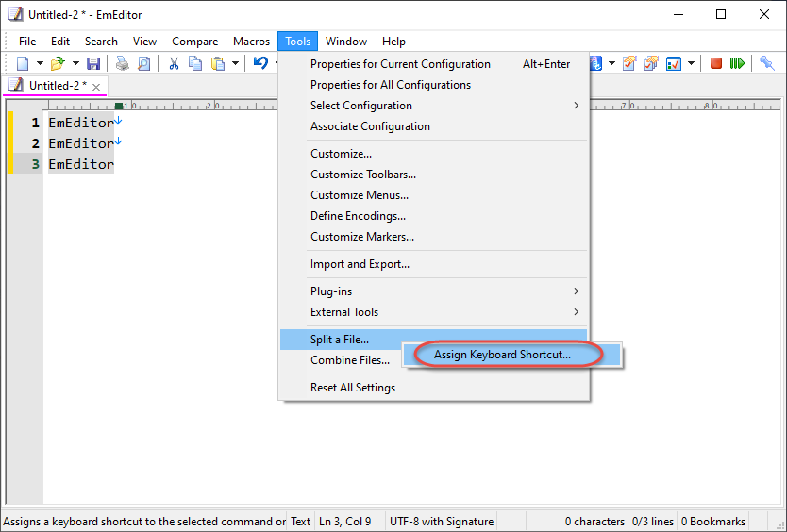The width and height of the screenshot is (787, 532).
Task: Expand the dropdown beside Open file icon
Action: (75, 64)
